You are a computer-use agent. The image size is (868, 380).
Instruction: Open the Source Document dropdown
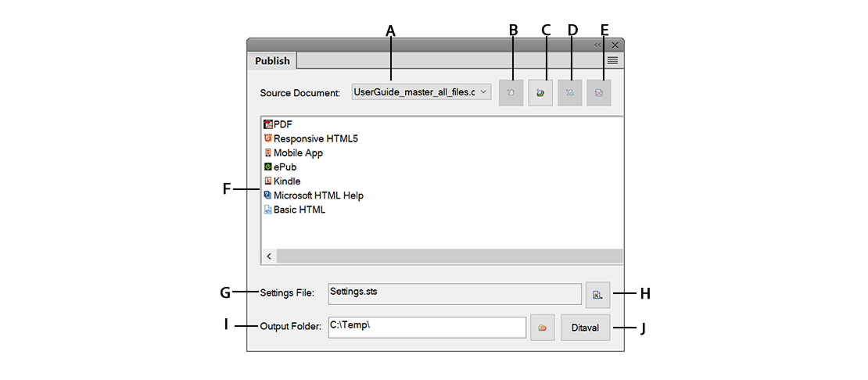[x=421, y=92]
